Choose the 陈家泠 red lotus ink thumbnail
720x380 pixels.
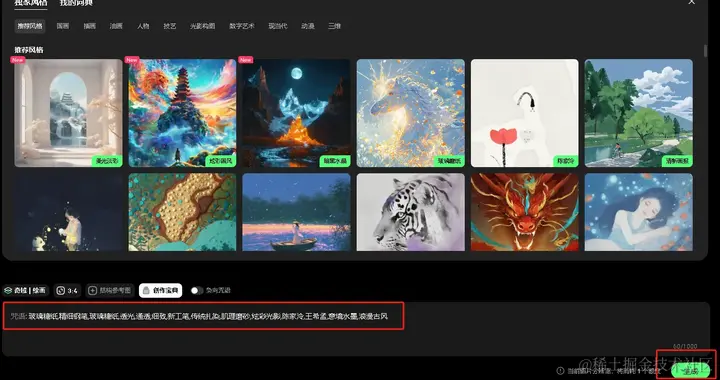[525, 113]
